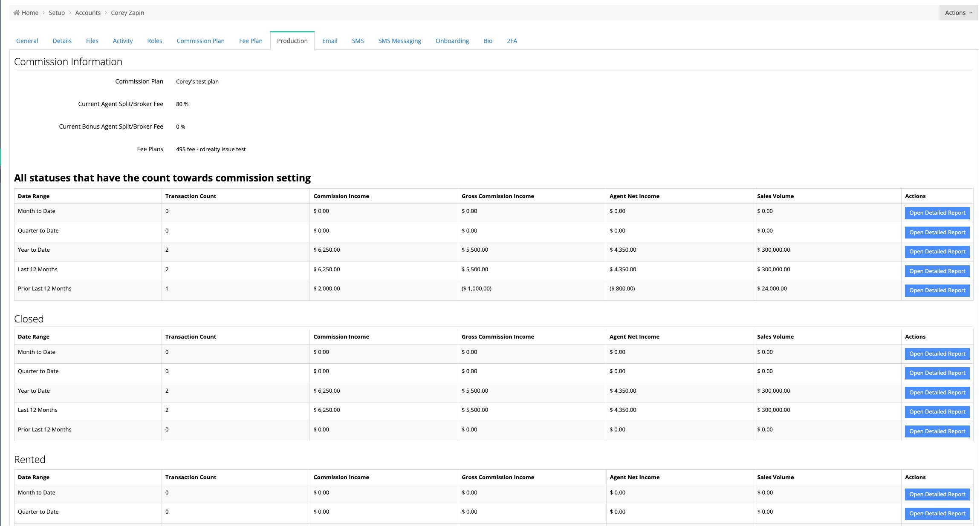
Task: Select the Fee Plan tab
Action: coord(251,41)
